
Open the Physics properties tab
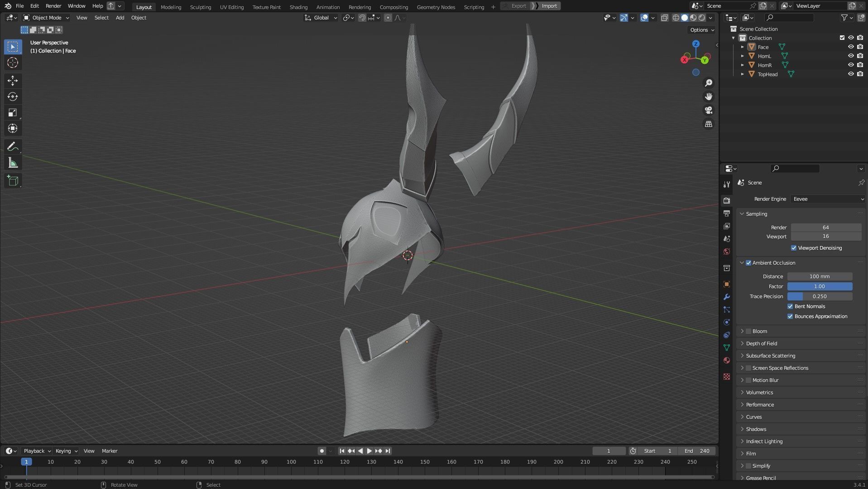coord(727,322)
